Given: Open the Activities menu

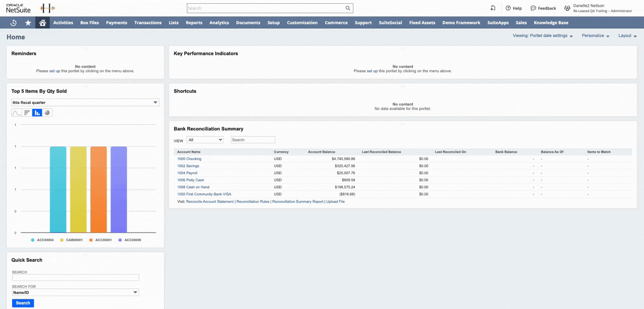Looking at the screenshot, I should click(x=63, y=23).
